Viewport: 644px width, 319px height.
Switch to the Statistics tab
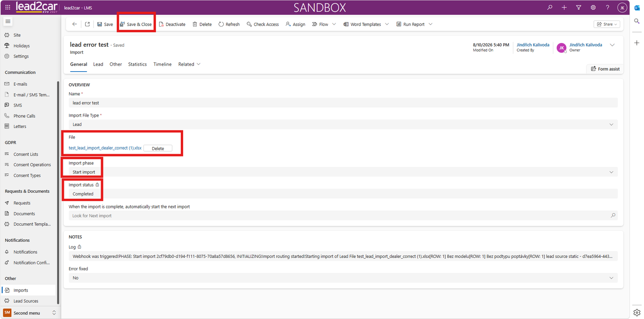pos(137,64)
